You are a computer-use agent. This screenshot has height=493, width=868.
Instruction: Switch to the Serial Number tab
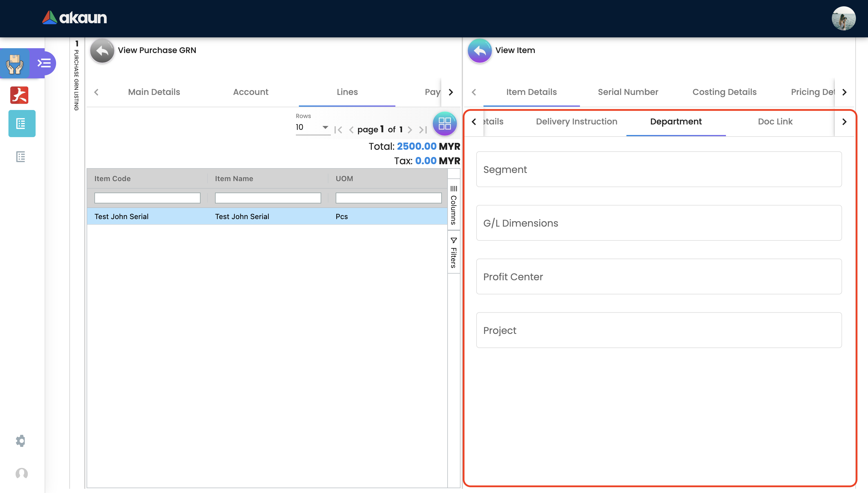pyautogui.click(x=628, y=92)
